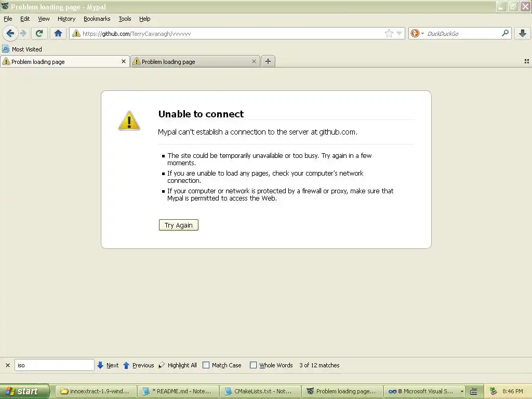The height and width of the screenshot is (399, 532).
Task: Open the Most Visited bookmarks folder
Action: pos(22,49)
